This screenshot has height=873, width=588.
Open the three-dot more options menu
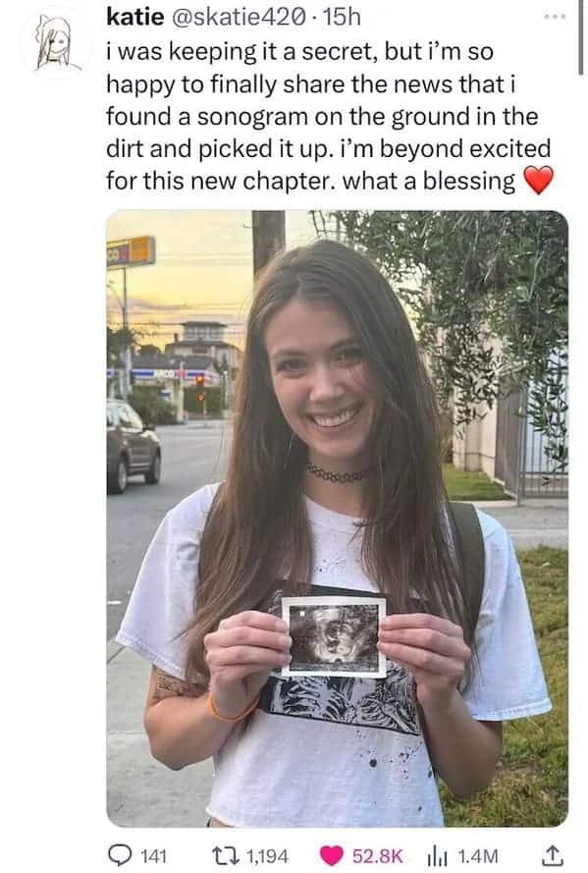pos(555,18)
